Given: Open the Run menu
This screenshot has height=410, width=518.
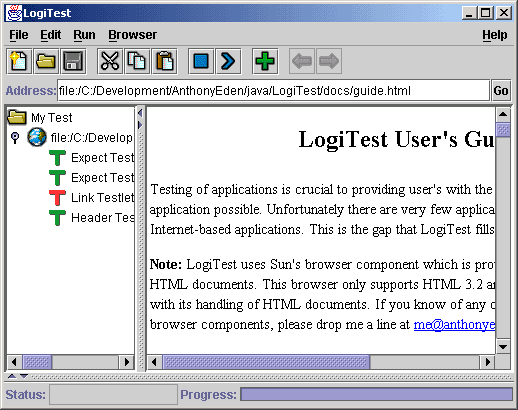Looking at the screenshot, I should tap(84, 35).
